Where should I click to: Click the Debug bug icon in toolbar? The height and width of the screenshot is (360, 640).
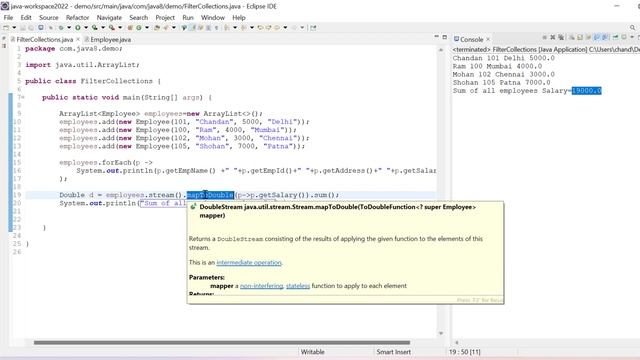pos(60,28)
